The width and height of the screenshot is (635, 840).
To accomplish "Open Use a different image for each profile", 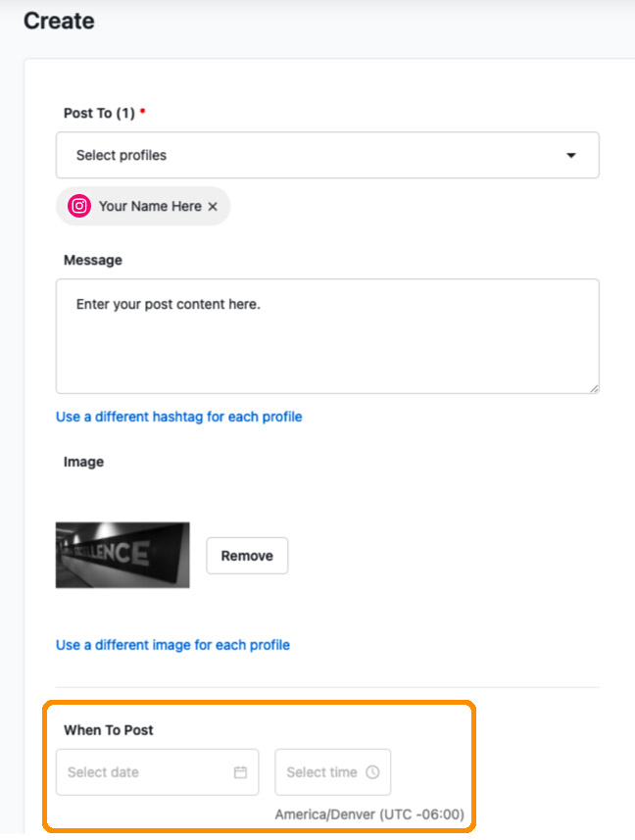I will click(x=172, y=645).
